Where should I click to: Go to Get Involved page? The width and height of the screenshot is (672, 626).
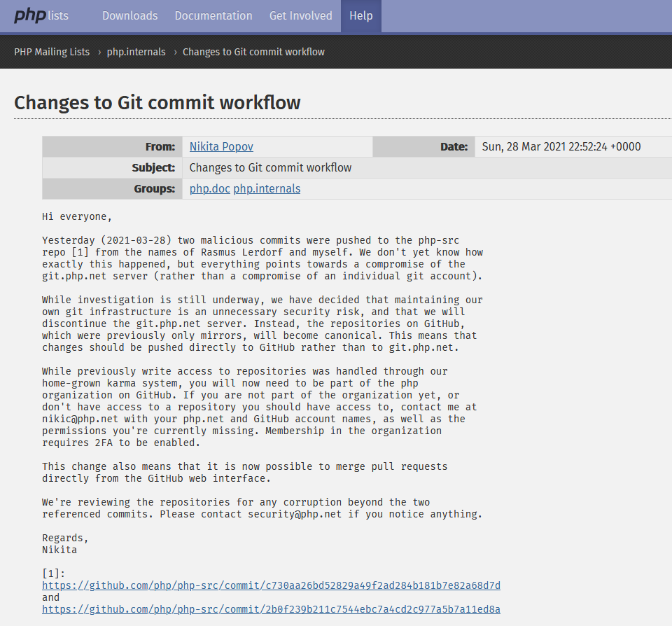[301, 16]
